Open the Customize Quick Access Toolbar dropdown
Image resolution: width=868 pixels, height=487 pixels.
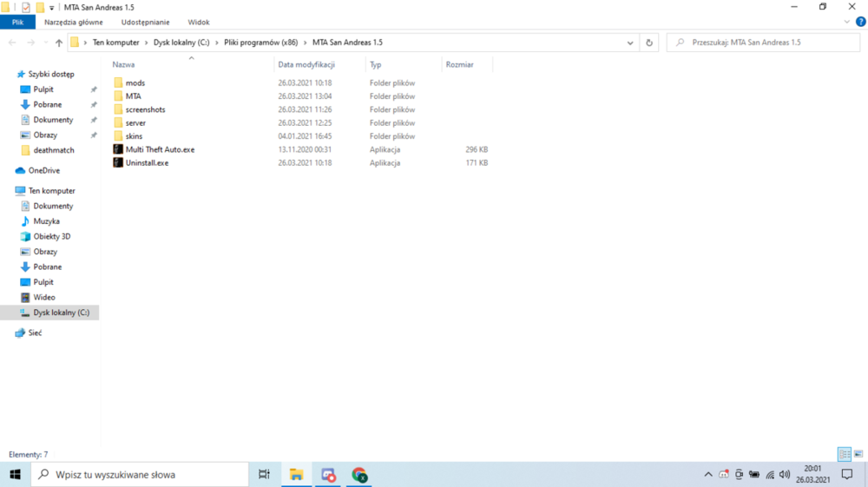tap(51, 8)
